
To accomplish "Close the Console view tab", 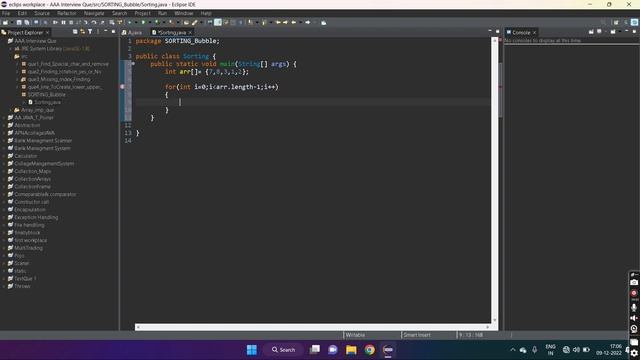I will pos(534,32).
